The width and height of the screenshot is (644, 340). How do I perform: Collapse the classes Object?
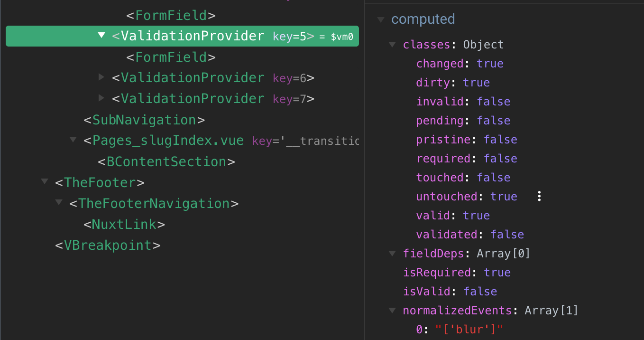coord(392,44)
